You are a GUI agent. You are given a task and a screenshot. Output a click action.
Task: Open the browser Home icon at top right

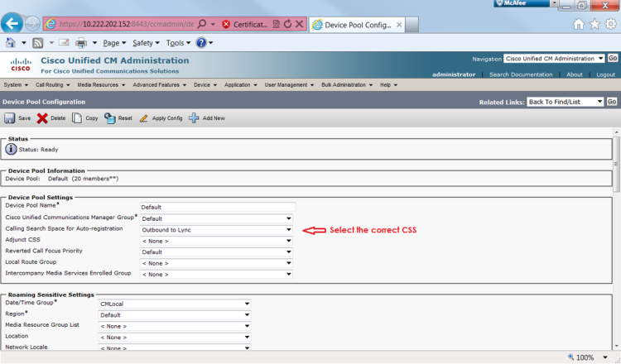(579, 24)
